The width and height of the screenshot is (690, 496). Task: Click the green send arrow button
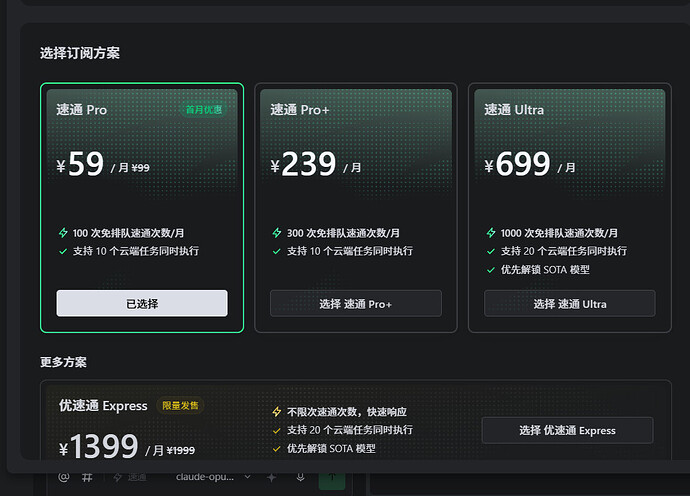pos(332,479)
